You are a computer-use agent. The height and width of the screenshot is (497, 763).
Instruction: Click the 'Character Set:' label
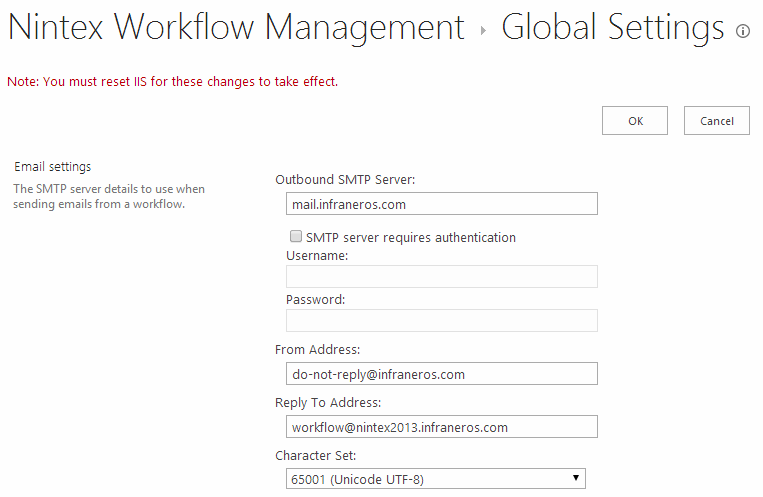click(x=315, y=456)
